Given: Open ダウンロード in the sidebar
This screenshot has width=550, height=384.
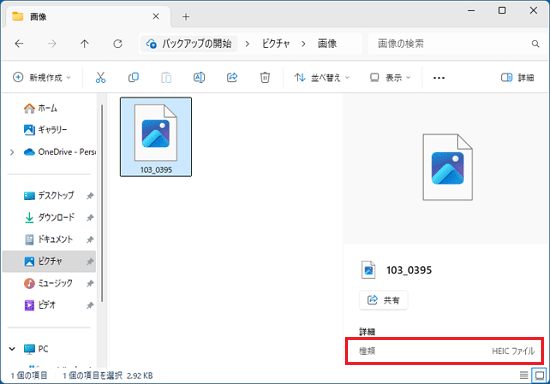Looking at the screenshot, I should tap(49, 217).
